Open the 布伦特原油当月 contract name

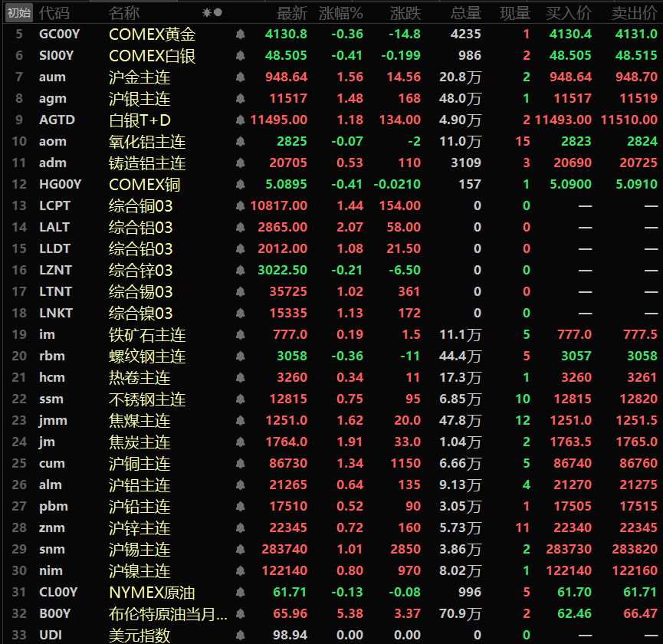click(x=168, y=613)
